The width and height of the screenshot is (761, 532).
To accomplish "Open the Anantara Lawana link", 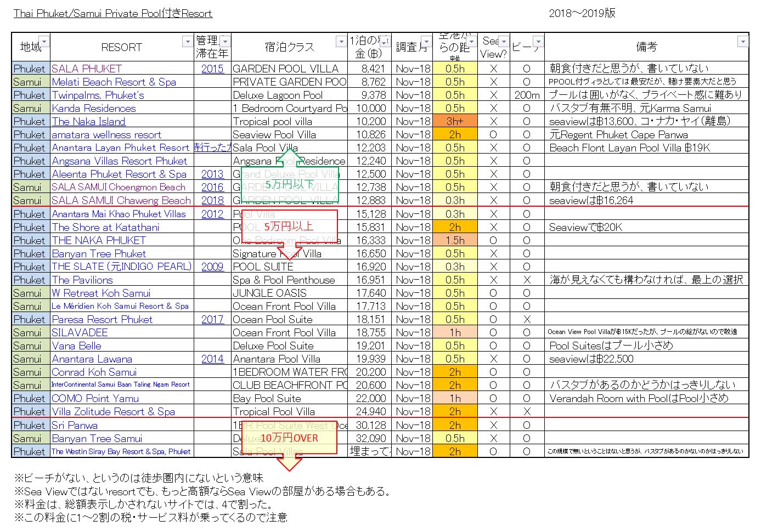I will coord(92,359).
